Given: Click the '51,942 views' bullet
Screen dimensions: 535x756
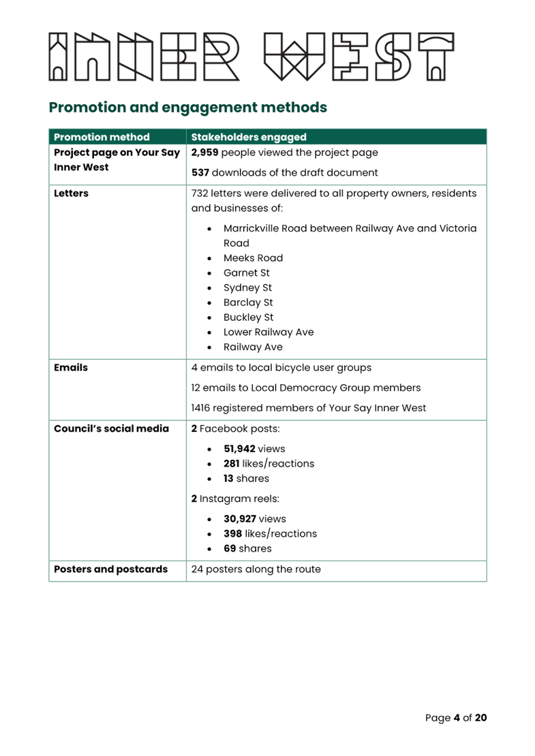Looking at the screenshot, I should 254,449.
